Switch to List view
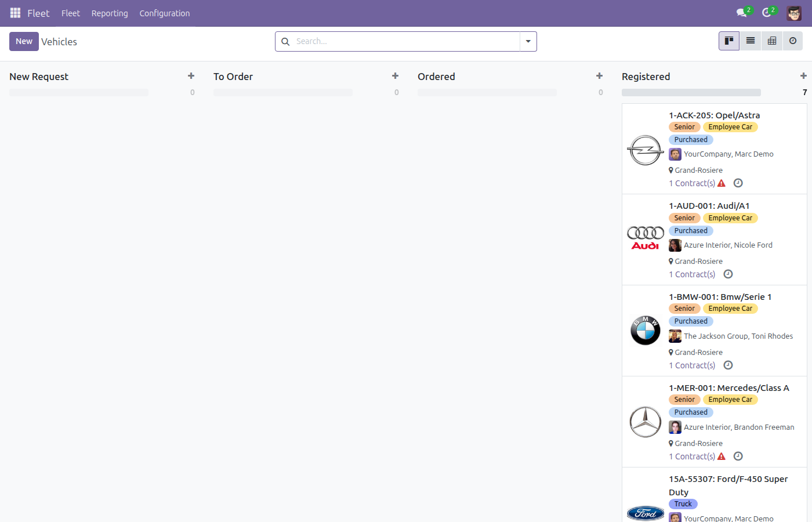This screenshot has height=522, width=812. pos(751,41)
